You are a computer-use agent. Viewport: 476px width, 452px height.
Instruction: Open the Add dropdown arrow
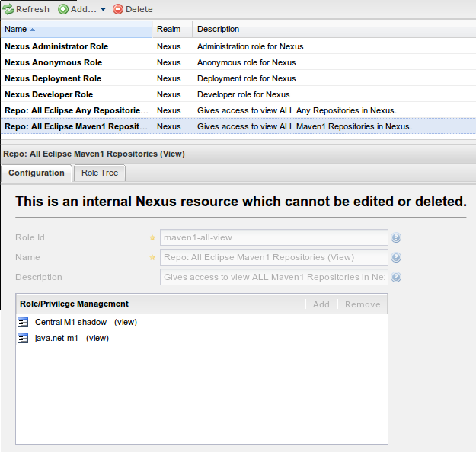104,10
